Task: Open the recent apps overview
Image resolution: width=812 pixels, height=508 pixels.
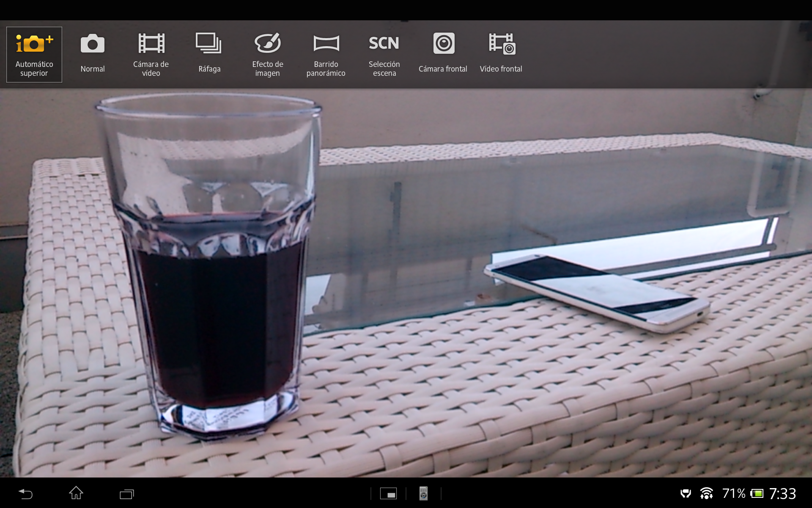Action: pyautogui.click(x=126, y=494)
